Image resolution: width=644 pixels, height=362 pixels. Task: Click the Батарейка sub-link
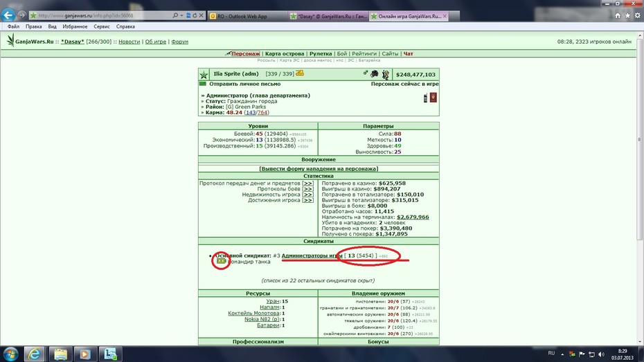click(x=369, y=60)
